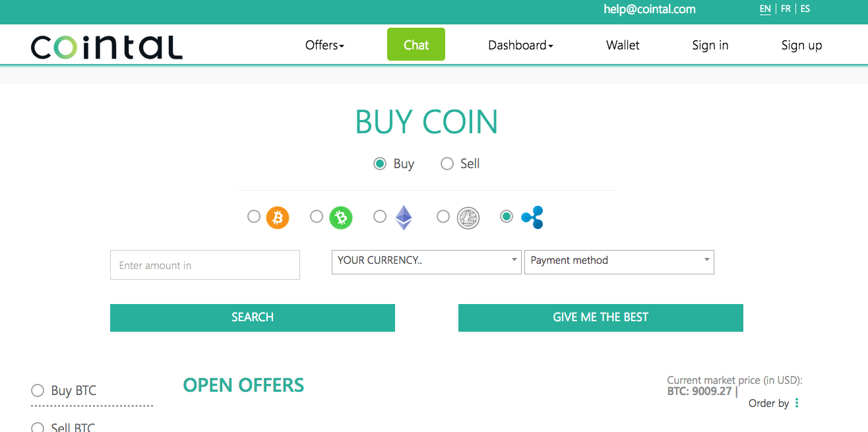Expand the Offers menu

click(x=325, y=45)
